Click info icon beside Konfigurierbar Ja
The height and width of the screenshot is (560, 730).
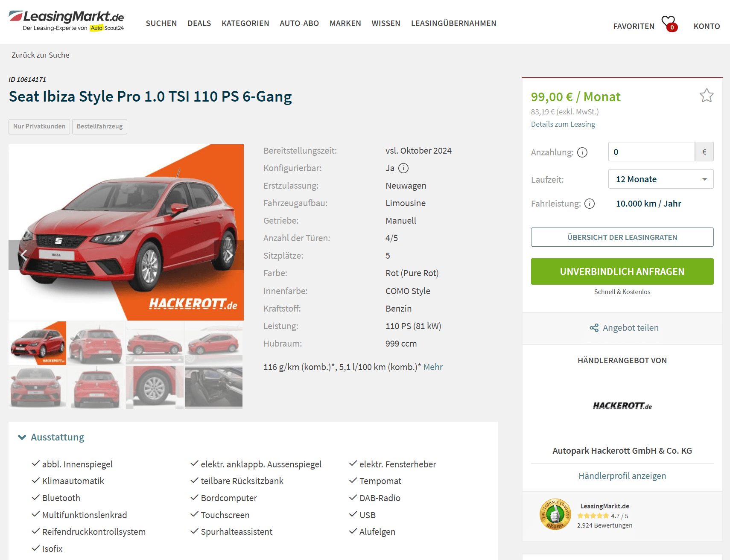tap(403, 168)
